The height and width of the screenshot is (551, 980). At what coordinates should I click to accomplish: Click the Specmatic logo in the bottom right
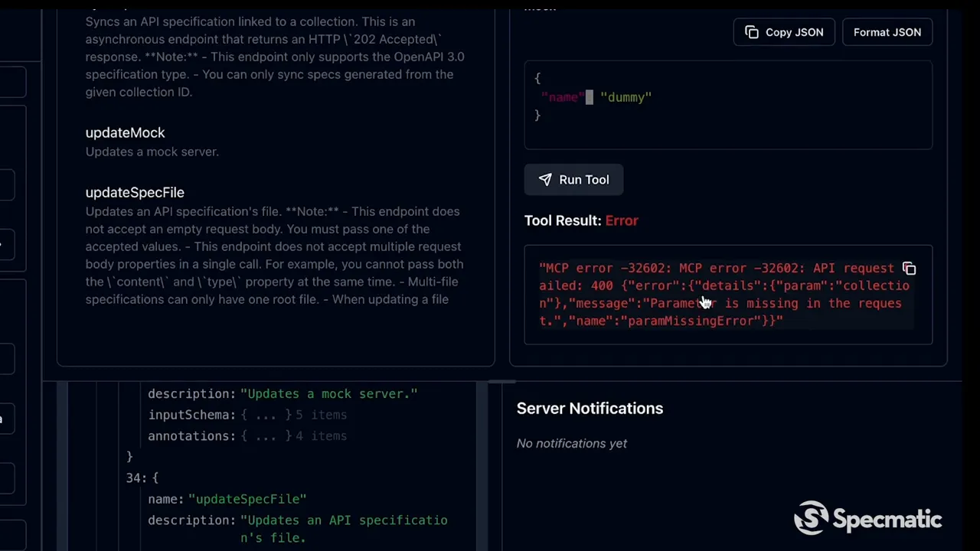(867, 518)
